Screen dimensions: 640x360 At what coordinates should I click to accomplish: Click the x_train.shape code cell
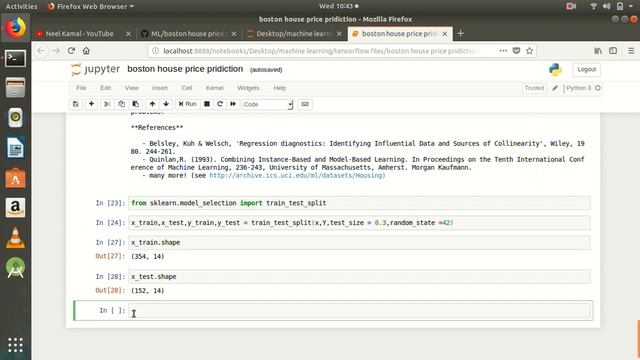359,242
